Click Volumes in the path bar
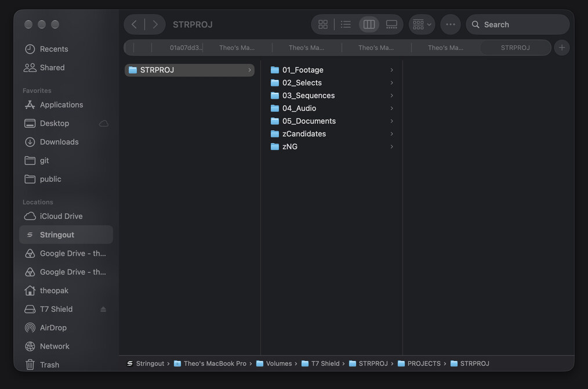588x389 pixels. click(x=274, y=363)
